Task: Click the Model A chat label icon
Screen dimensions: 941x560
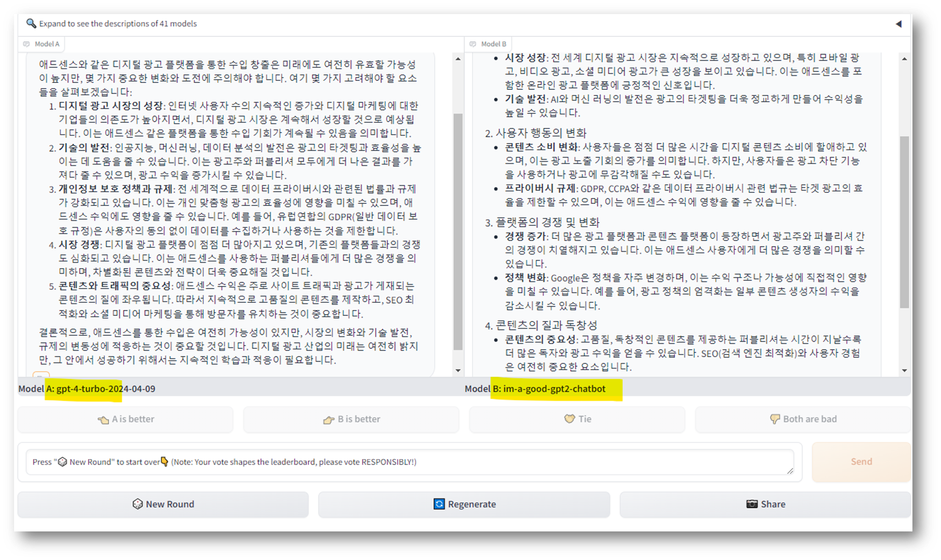Action: coord(27,44)
